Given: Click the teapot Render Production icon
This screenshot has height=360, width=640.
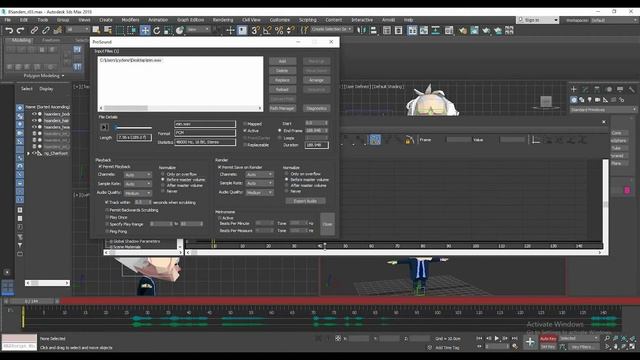Looking at the screenshot, I should (x=486, y=30).
